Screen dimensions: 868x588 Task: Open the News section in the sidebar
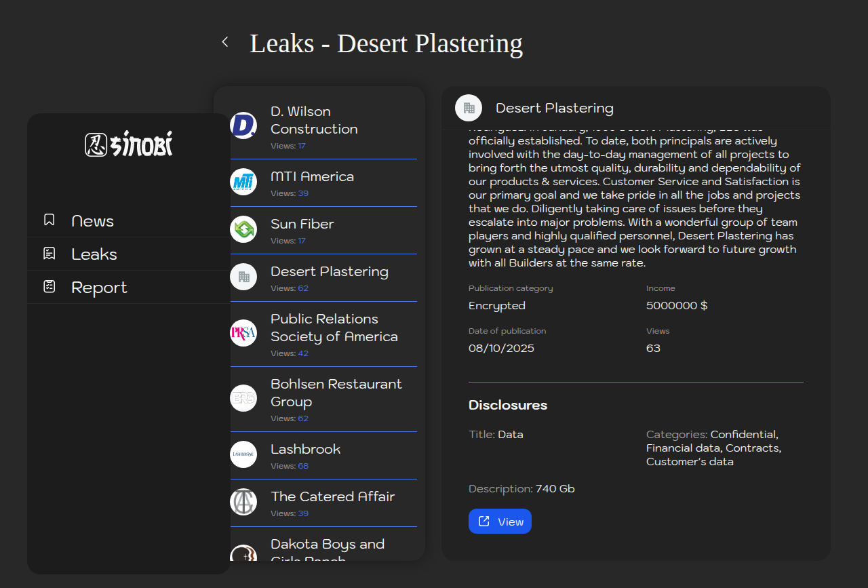92,221
